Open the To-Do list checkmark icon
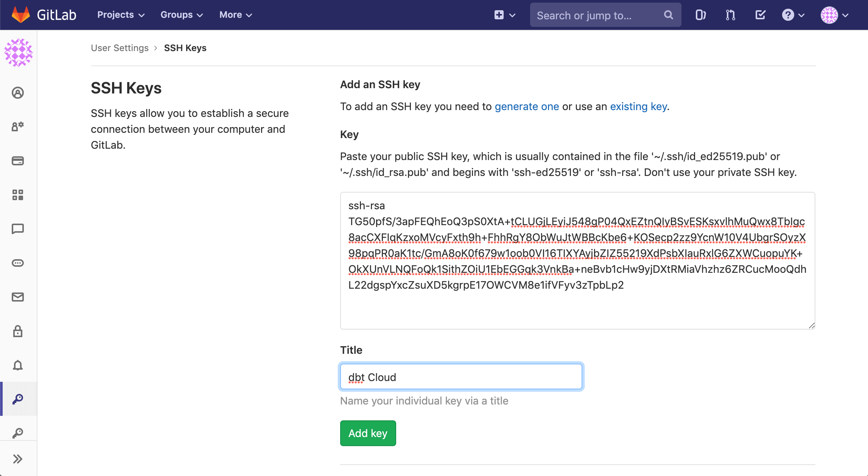The width and height of the screenshot is (868, 476). click(760, 15)
